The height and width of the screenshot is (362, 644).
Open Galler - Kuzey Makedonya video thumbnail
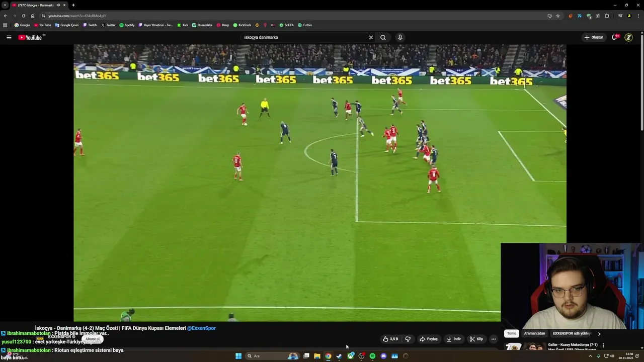coord(524,347)
